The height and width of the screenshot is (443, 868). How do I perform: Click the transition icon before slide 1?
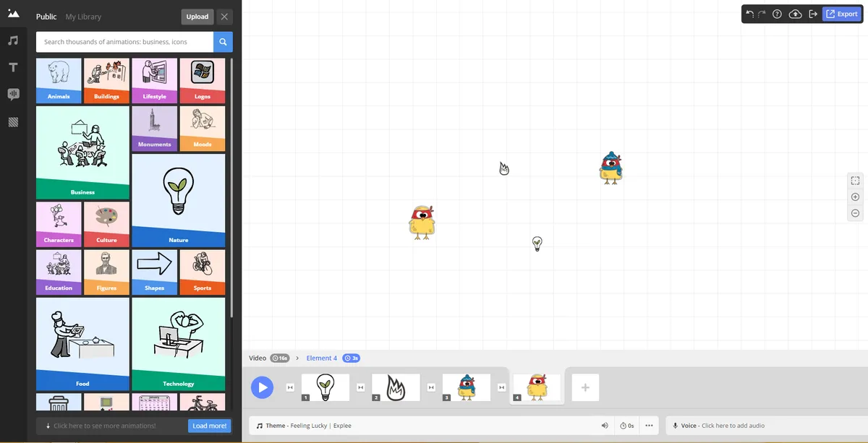pos(290,387)
